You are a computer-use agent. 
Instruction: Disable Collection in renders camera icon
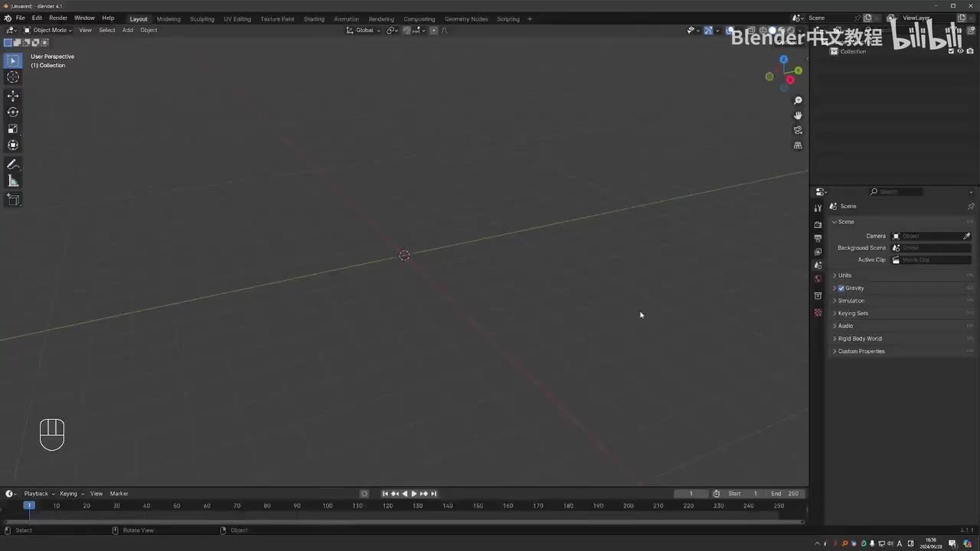coord(969,51)
